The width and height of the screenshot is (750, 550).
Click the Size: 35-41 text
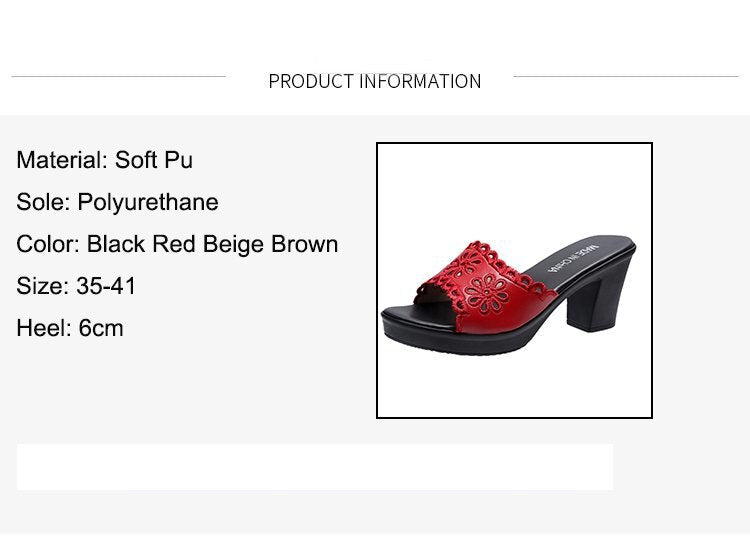coord(76,286)
